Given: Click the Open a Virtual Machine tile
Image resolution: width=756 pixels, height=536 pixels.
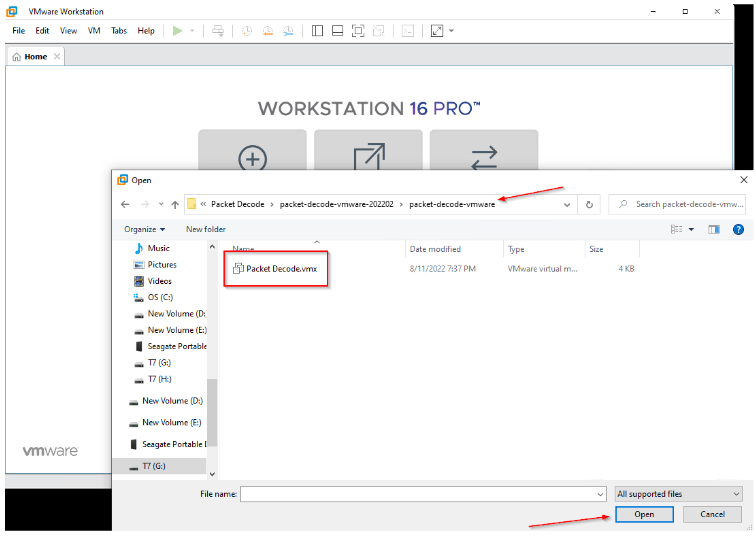Looking at the screenshot, I should 368,150.
